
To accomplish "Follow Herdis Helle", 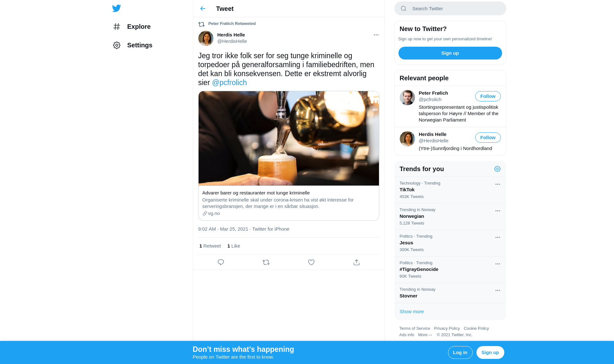I will point(488,138).
